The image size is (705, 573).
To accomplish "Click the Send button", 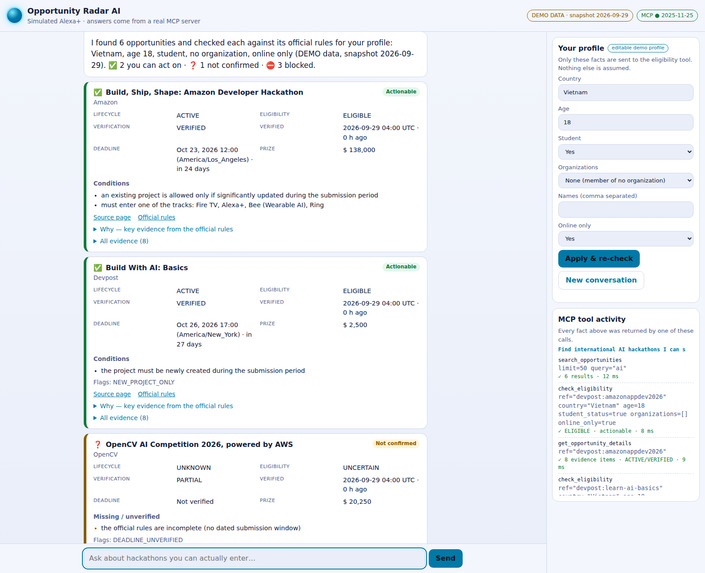I will (x=445, y=558).
